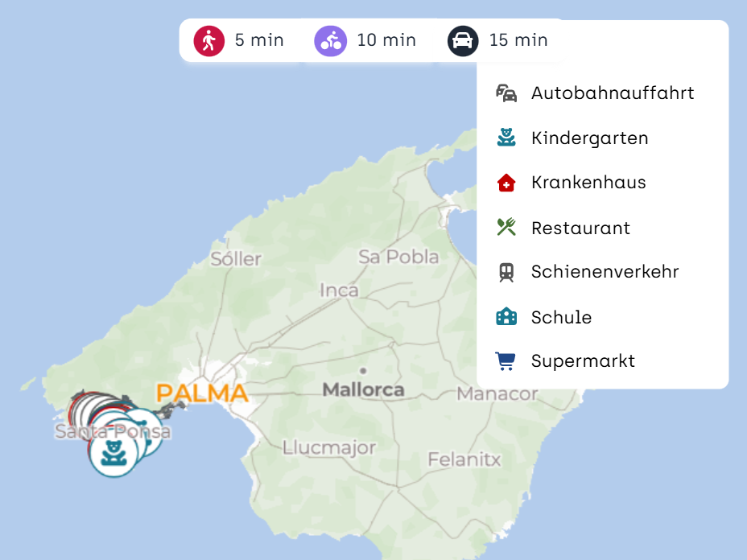Screen dimensions: 747x560
Task: Click the orange PALMA city label
Action: point(202,393)
